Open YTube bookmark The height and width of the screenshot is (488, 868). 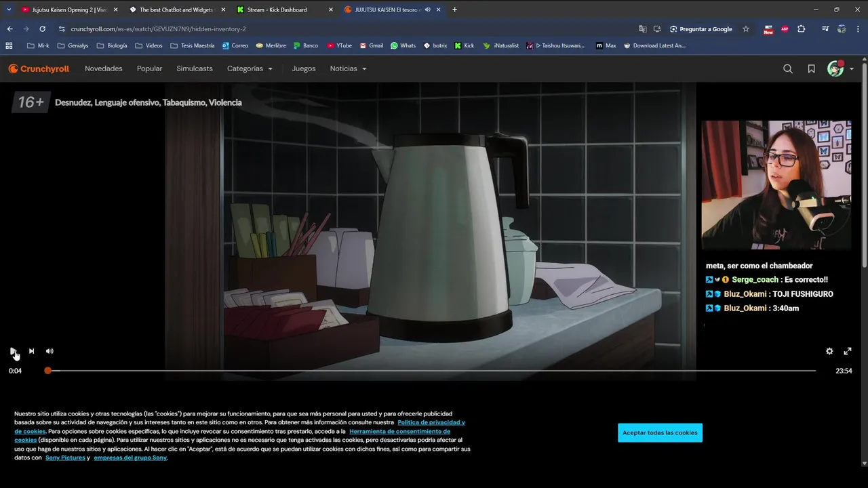pyautogui.click(x=339, y=45)
